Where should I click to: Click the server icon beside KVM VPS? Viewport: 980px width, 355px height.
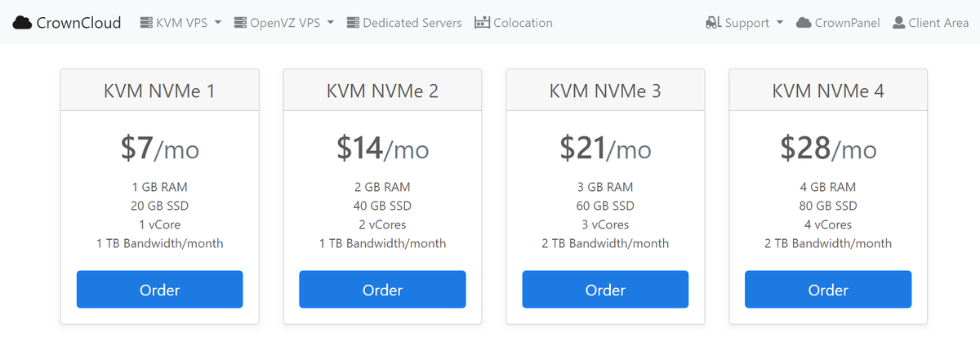[147, 23]
